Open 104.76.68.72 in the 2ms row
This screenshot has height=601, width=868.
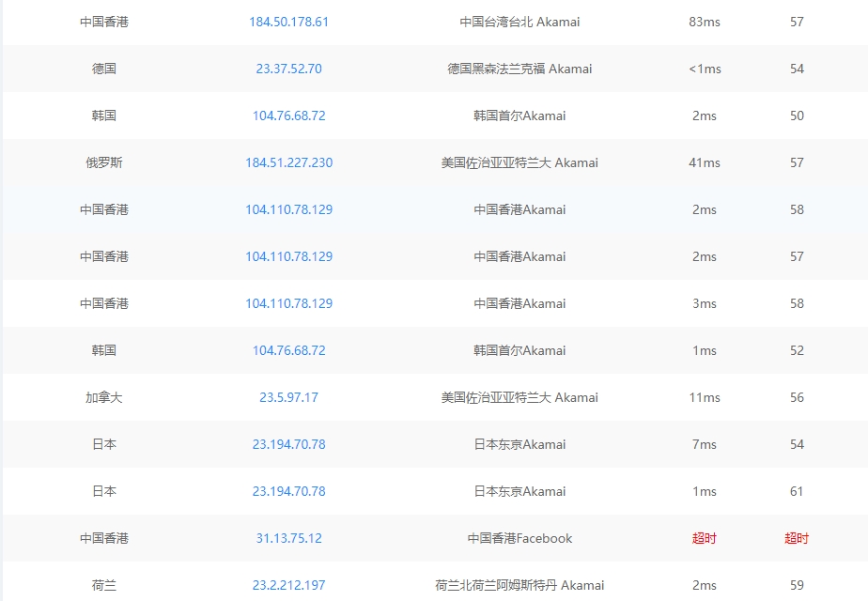(x=288, y=116)
